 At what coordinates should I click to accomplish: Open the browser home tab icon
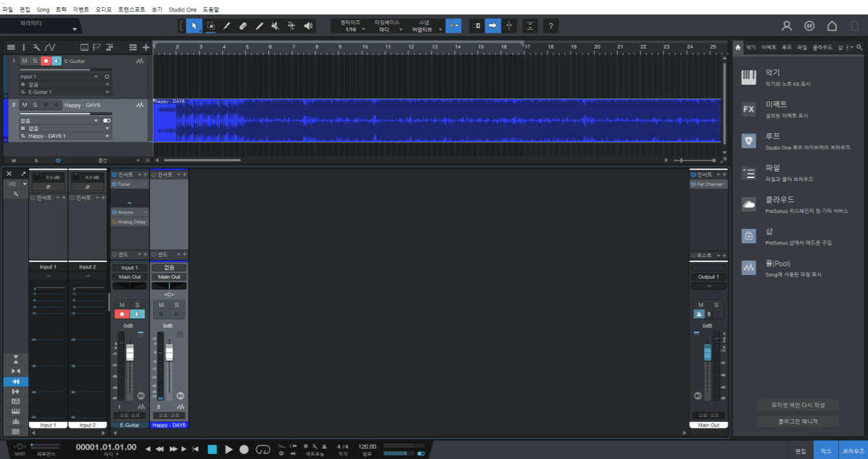(738, 47)
